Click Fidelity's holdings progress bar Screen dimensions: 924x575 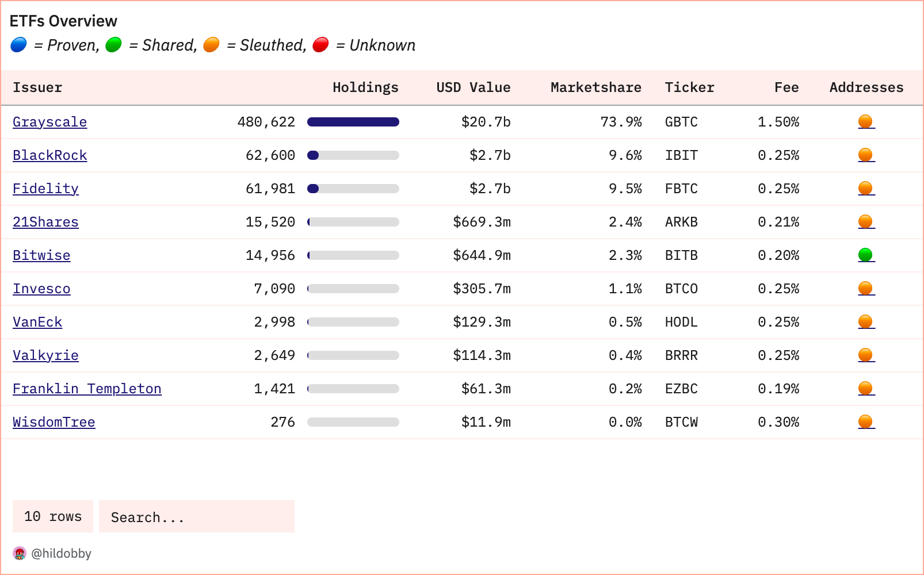coord(353,189)
